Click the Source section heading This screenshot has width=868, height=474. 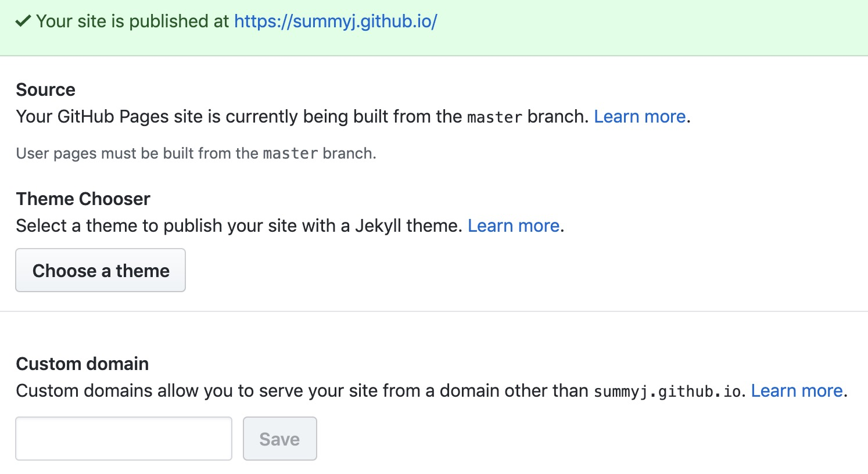click(x=46, y=90)
